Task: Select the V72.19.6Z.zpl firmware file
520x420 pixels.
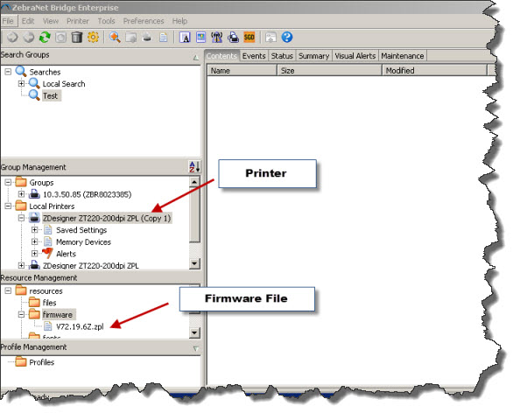Action: [80, 326]
